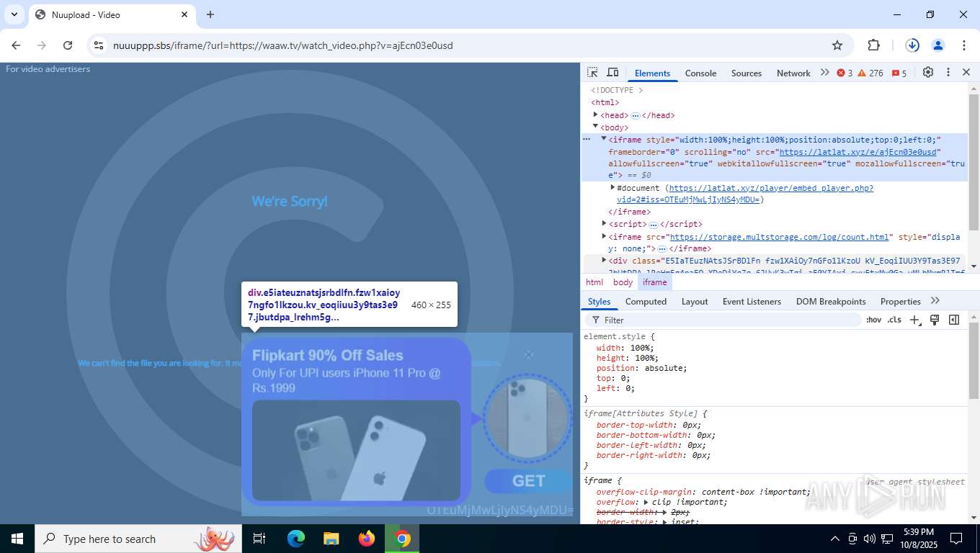
Task: Toggle the :hov element state panel
Action: (873, 320)
